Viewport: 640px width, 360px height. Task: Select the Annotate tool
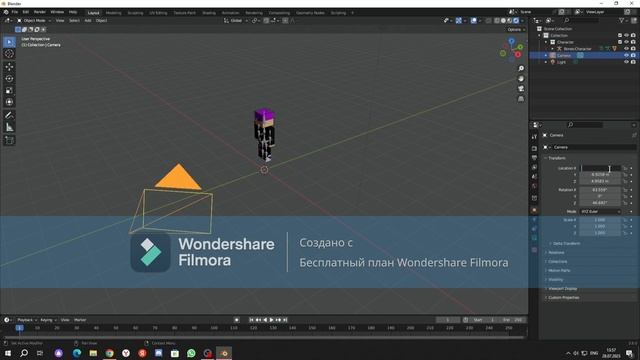pos(9,116)
